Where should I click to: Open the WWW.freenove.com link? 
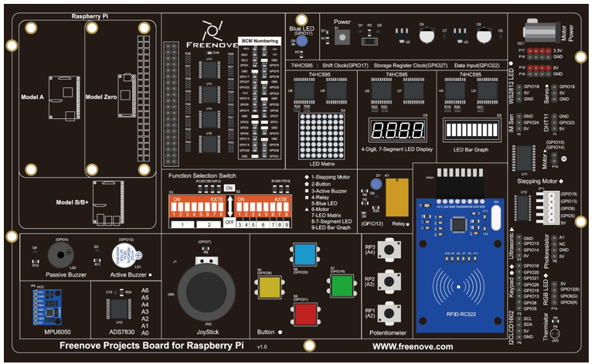tap(413, 346)
